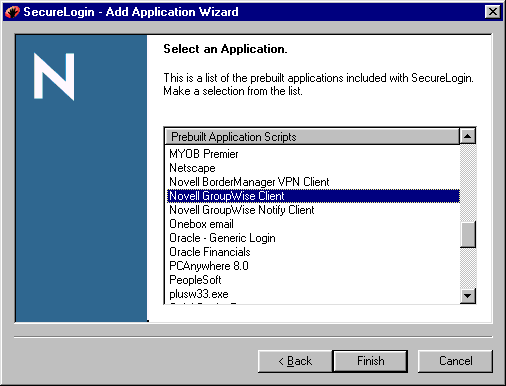This screenshot has width=506, height=386.
Task: Click the Finish button
Action: pyautogui.click(x=370, y=361)
